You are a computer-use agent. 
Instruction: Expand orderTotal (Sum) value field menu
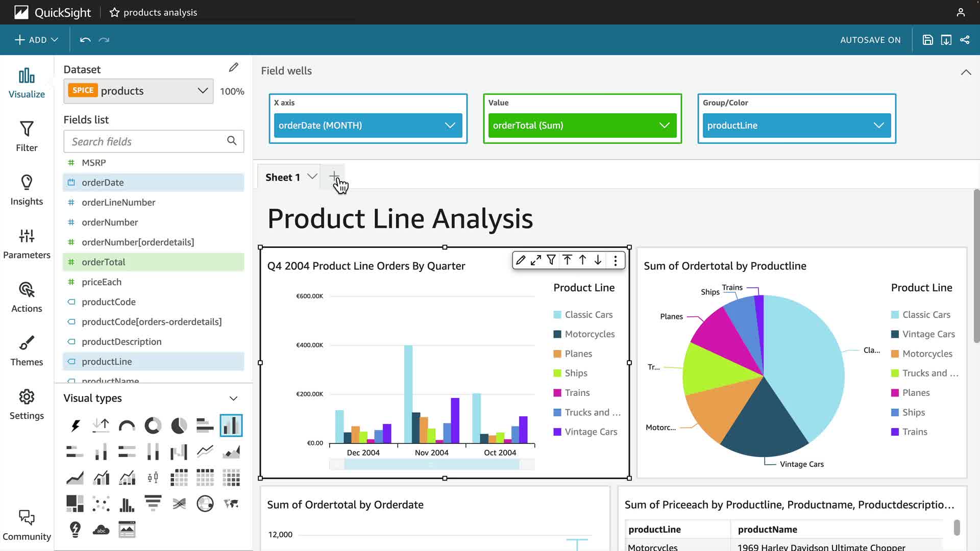(664, 126)
